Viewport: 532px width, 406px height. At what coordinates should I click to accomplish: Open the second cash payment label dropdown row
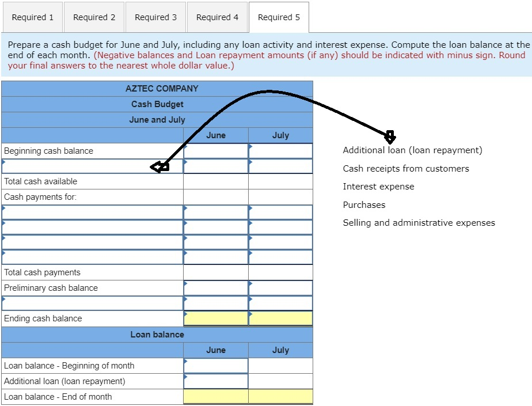pyautogui.click(x=92, y=227)
